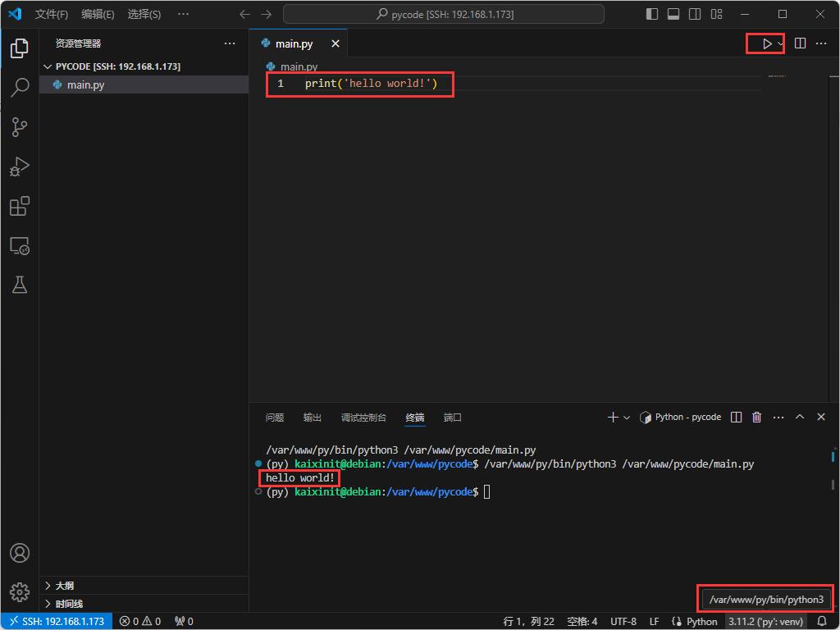This screenshot has width=840, height=630.
Task: Open the Extensions view
Action: pyautogui.click(x=20, y=206)
